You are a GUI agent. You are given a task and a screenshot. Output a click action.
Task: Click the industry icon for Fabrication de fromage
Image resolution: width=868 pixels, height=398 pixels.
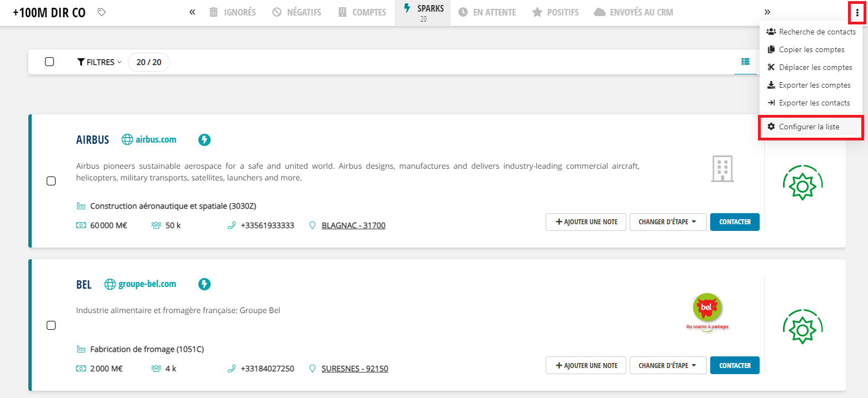tap(81, 350)
